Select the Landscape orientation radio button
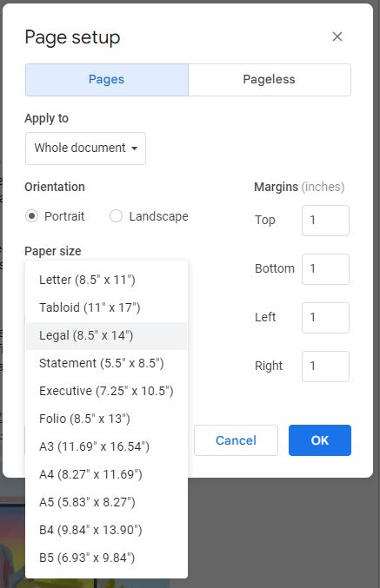This screenshot has width=380, height=588. [116, 216]
